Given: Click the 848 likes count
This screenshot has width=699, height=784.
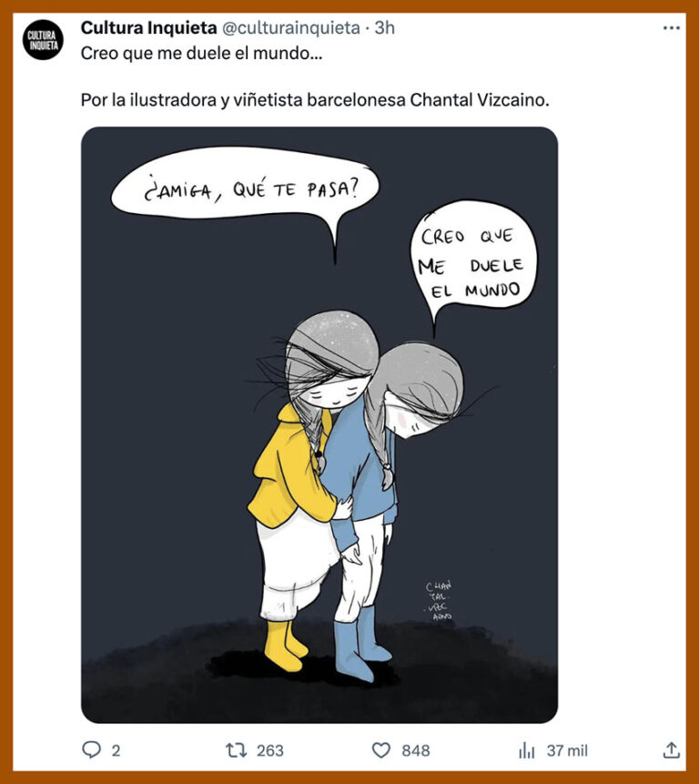Looking at the screenshot, I should pyautogui.click(x=415, y=750).
